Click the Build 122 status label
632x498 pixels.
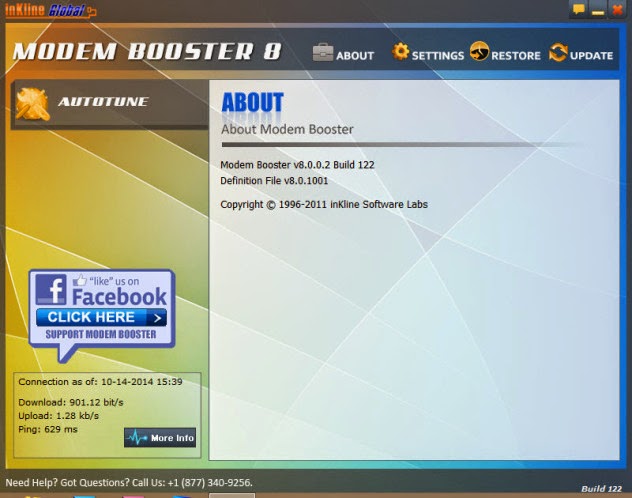[601, 489]
